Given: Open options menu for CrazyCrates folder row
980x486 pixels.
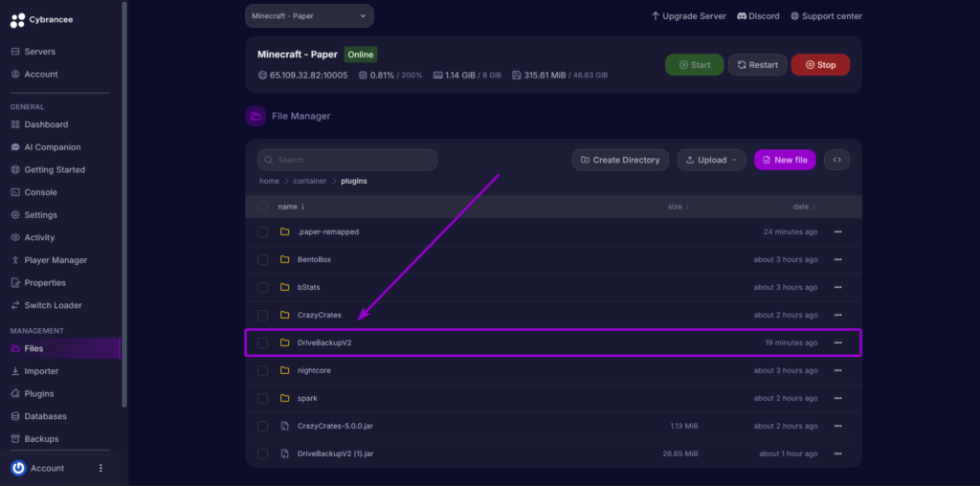Looking at the screenshot, I should coord(837,315).
